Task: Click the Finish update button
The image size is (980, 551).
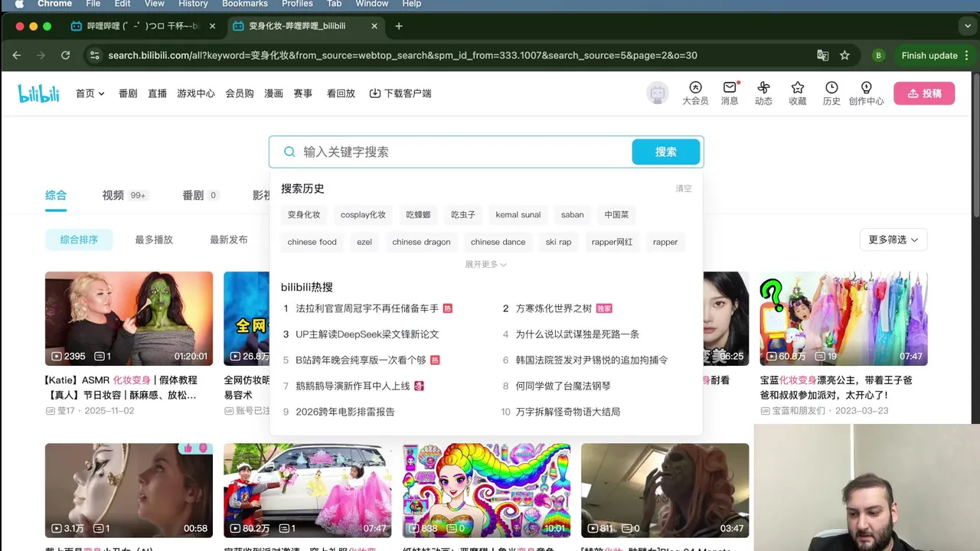Action: click(x=929, y=55)
